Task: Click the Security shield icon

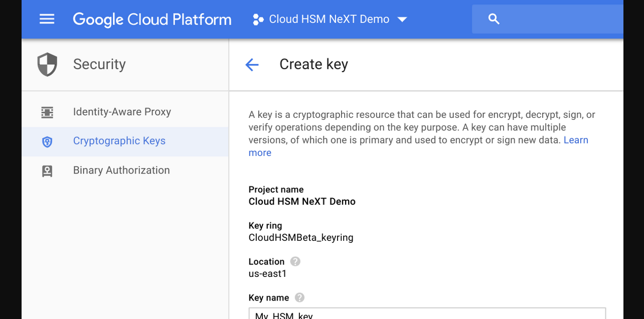Action: coord(47,65)
